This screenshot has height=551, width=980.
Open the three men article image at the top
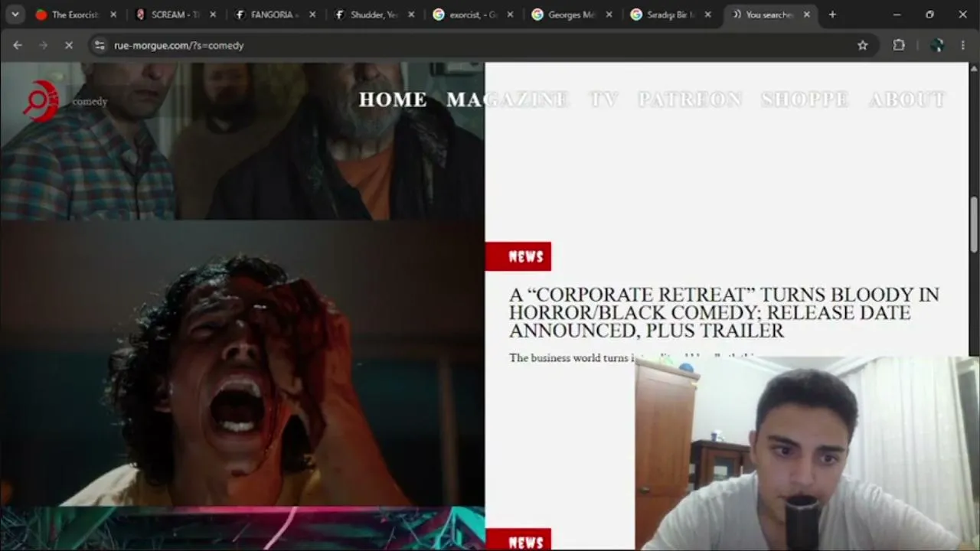point(242,142)
